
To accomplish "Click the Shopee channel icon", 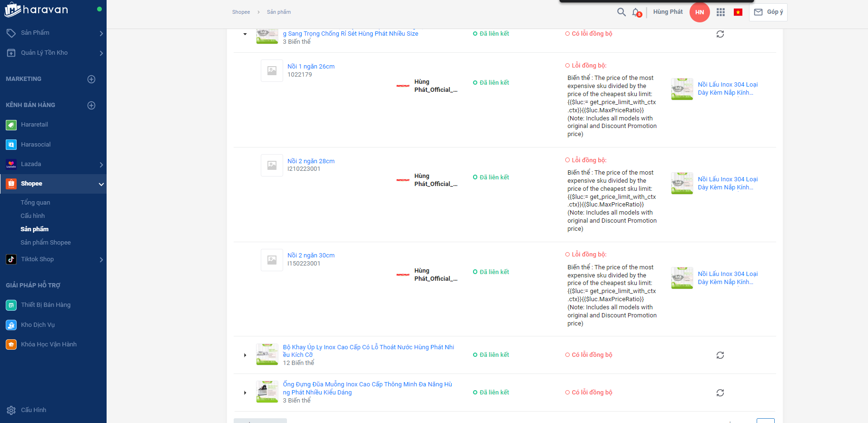I will 11,184.
